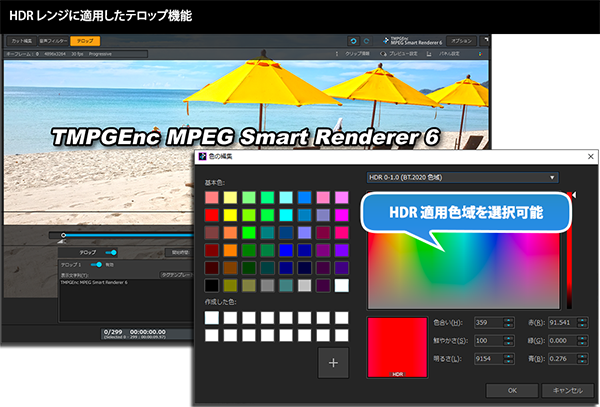This screenshot has width=600, height=407.
Task: Decrease 赤(R) red value with down arrow
Action: (x=582, y=325)
